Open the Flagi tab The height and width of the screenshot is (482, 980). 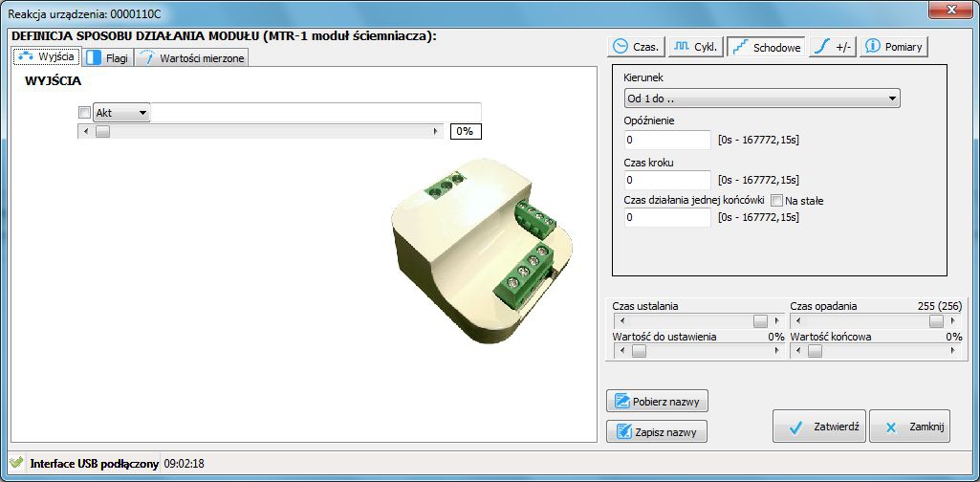[x=109, y=58]
